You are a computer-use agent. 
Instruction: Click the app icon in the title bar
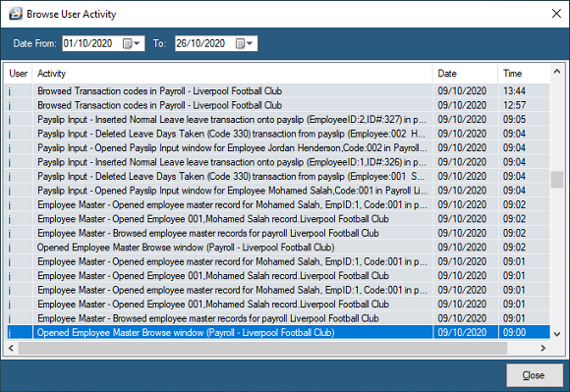click(16, 14)
